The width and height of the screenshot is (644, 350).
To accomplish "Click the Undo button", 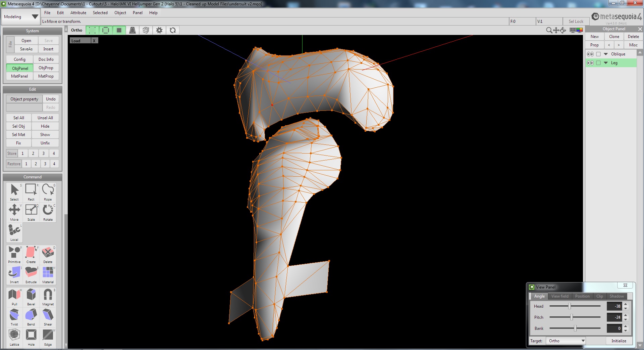I will [x=51, y=99].
